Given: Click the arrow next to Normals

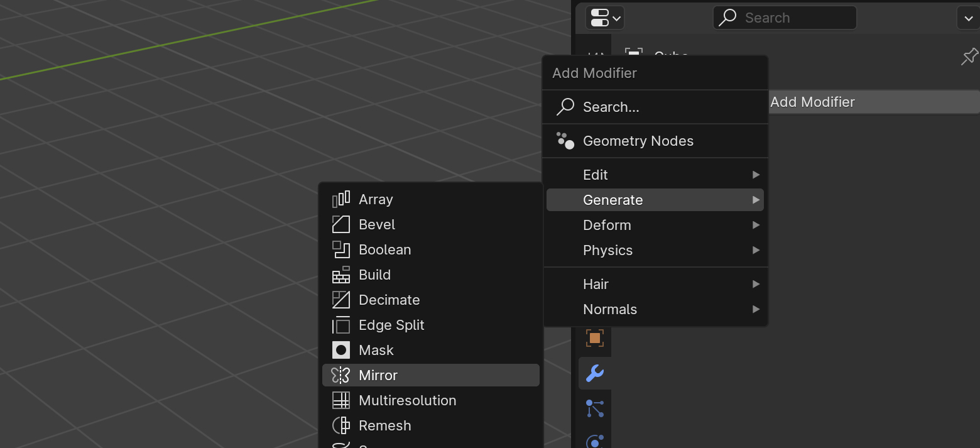Looking at the screenshot, I should pos(756,309).
